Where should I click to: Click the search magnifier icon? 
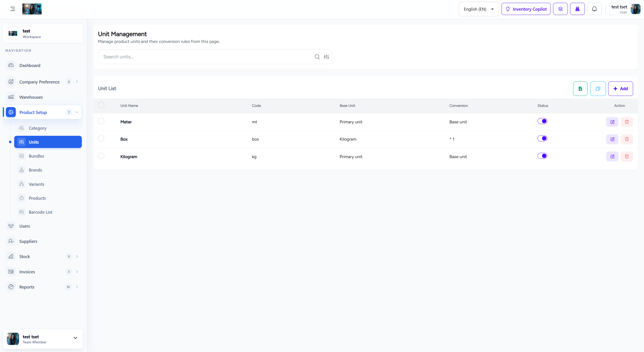(317, 57)
